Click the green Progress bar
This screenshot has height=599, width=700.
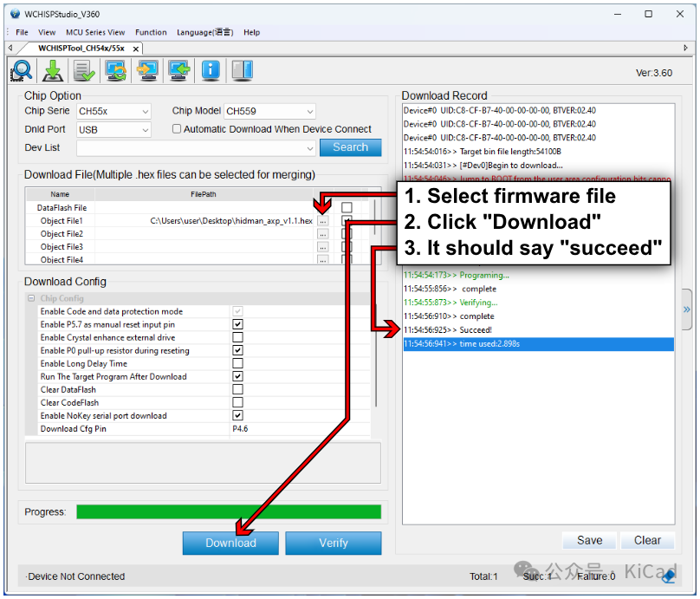[x=229, y=512]
